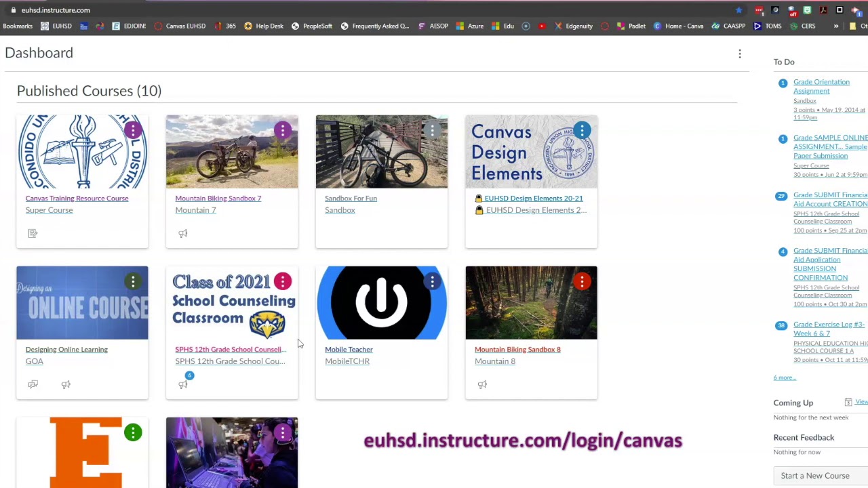This screenshot has width=868, height=488.
Task: Open SPHS 12th Grade School Counseling link
Action: 231,350
